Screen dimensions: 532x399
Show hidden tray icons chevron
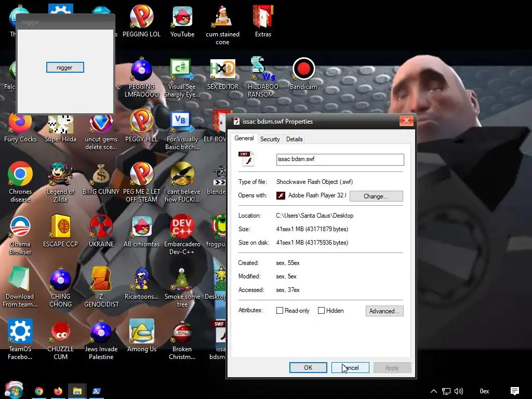click(x=434, y=391)
